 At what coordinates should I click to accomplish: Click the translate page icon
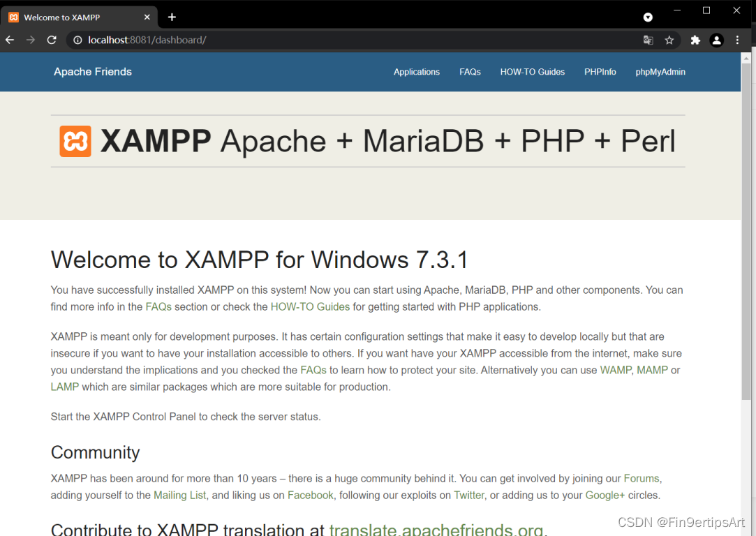tap(648, 40)
